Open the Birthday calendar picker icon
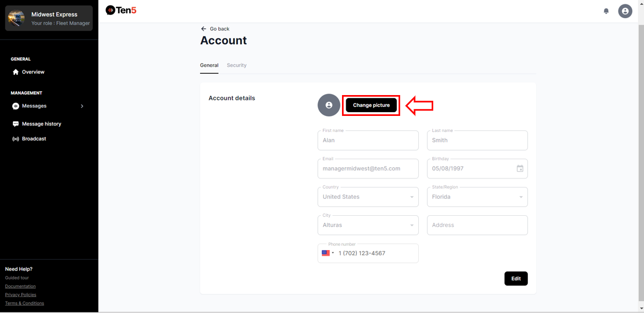Viewport: 644px width, 313px height. (x=520, y=169)
